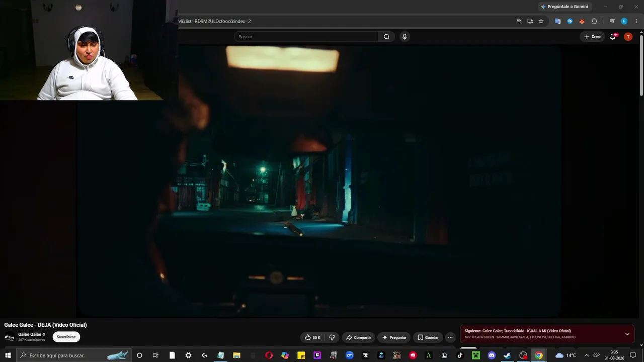
Task: Open the Google Translate extension
Action: point(557,21)
